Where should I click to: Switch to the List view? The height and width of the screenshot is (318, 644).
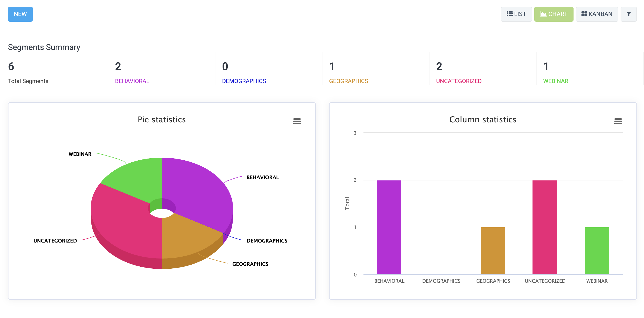516,14
